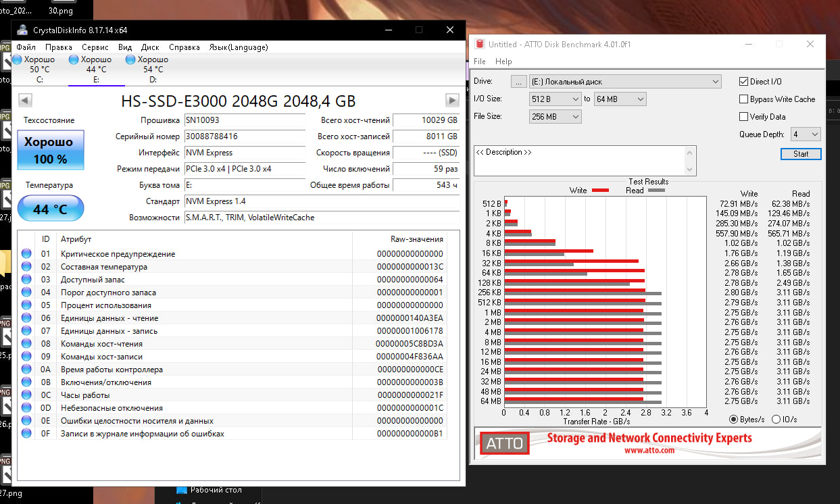840x504 pixels.
Task: Click status orb for attribute 0D
Action: click(26, 408)
